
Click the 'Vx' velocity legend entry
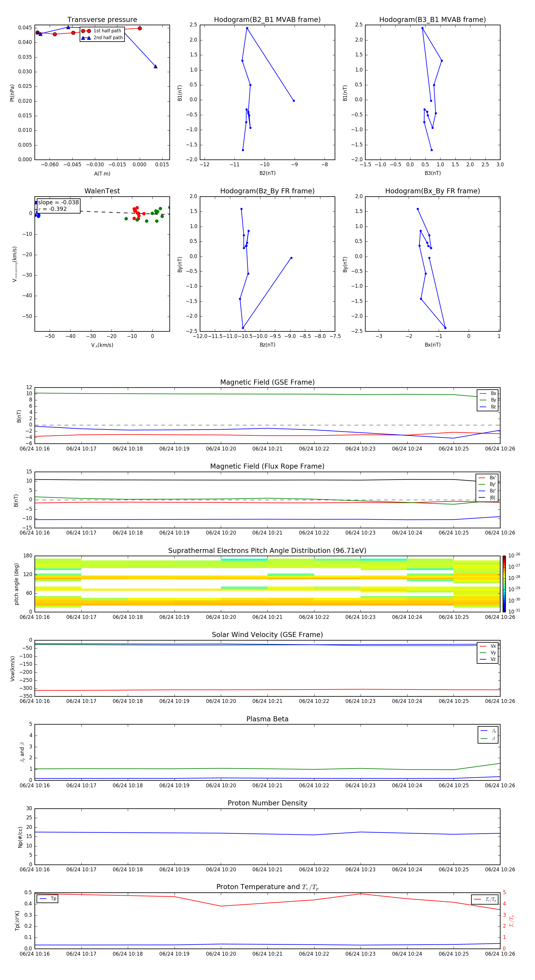[488, 646]
